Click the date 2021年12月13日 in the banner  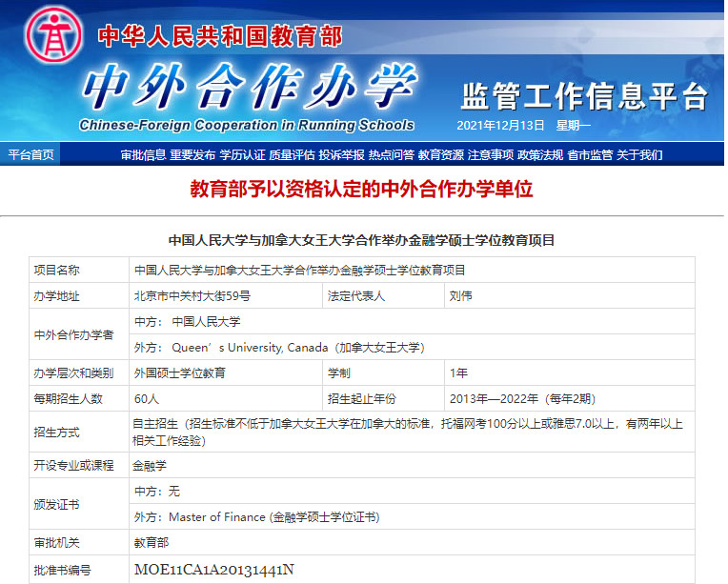tap(500, 126)
